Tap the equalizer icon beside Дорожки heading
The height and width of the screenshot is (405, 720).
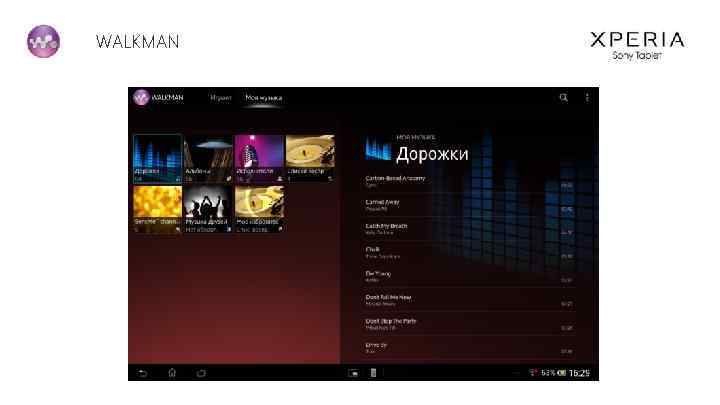tap(378, 149)
